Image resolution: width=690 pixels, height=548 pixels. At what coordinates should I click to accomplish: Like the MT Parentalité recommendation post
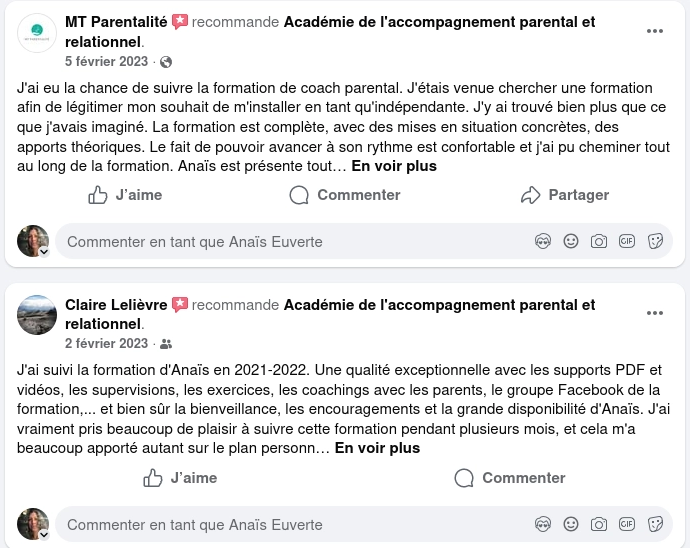pyautogui.click(x=125, y=195)
